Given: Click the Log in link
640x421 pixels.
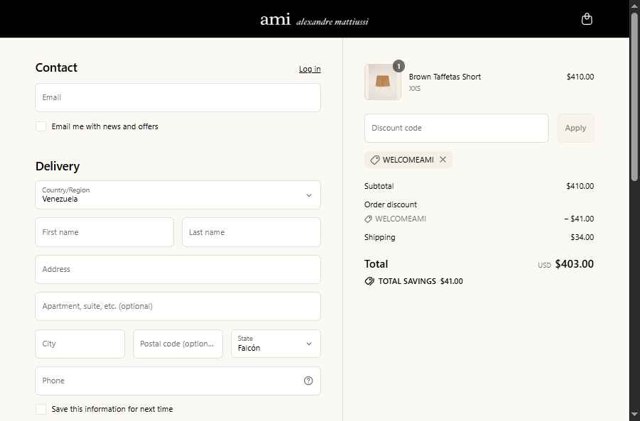Looking at the screenshot, I should point(309,69).
